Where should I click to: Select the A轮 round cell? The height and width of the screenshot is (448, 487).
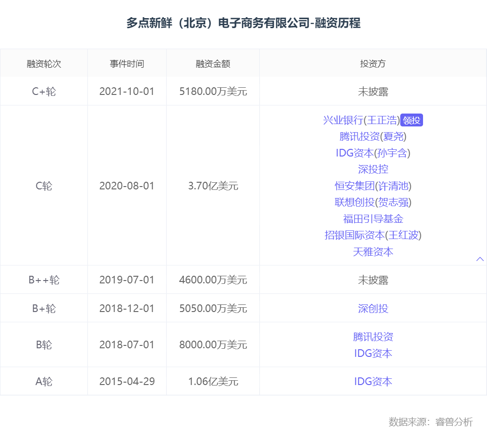point(44,382)
